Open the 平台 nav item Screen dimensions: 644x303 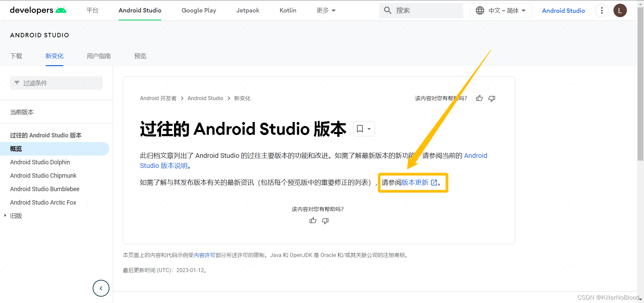coord(92,10)
